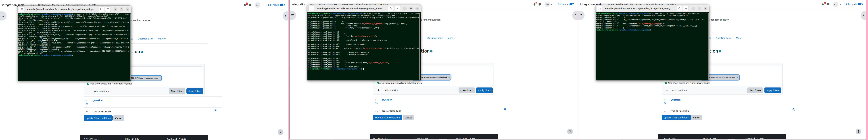The image size is (868, 140).
Task: Click the search icon in the right terminal window
Action: tap(679, 9)
